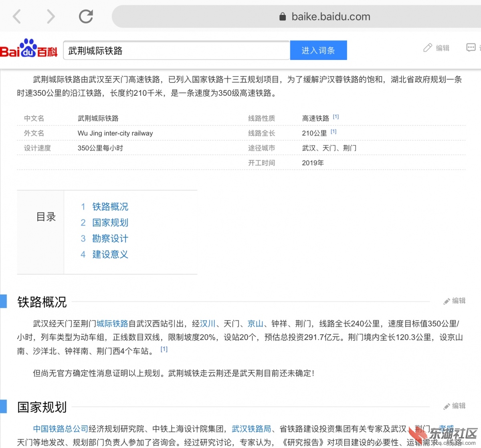Click the lock icon in address bar
Viewport: 481px width, 448px height.
283,16
